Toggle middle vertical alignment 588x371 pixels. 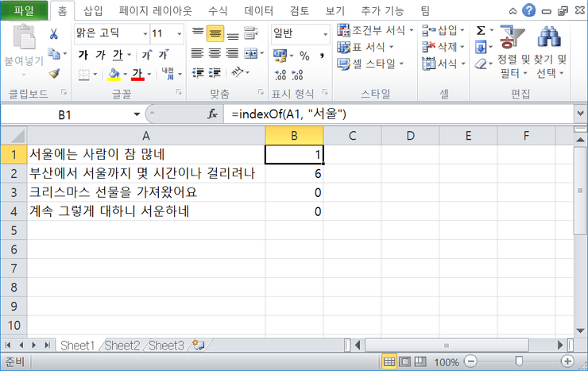click(214, 34)
